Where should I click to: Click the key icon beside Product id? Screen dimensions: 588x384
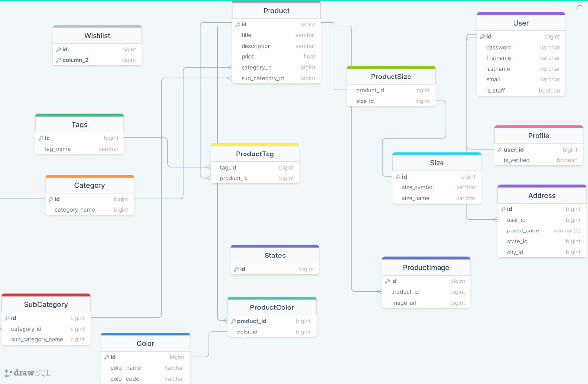pyautogui.click(x=238, y=25)
